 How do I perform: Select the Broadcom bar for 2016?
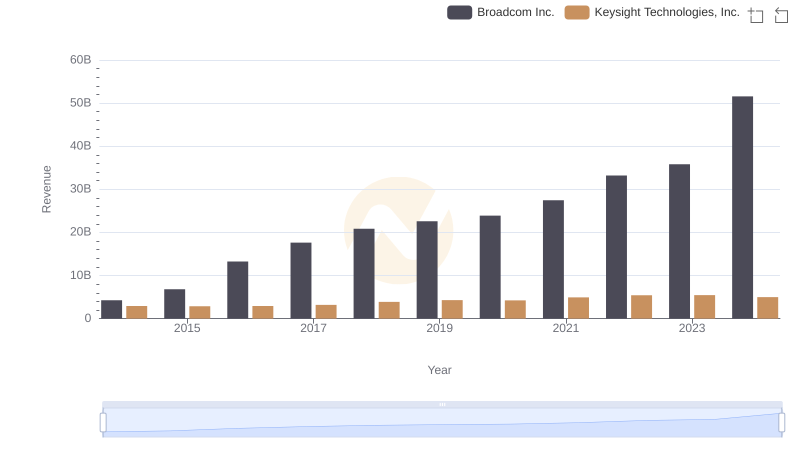click(238, 290)
